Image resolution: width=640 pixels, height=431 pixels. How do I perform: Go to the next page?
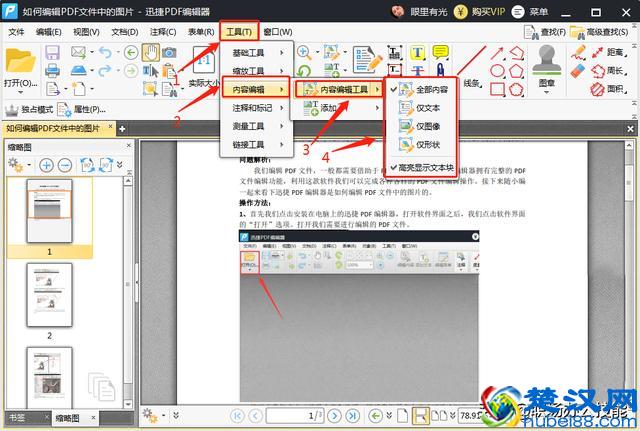point(335,415)
